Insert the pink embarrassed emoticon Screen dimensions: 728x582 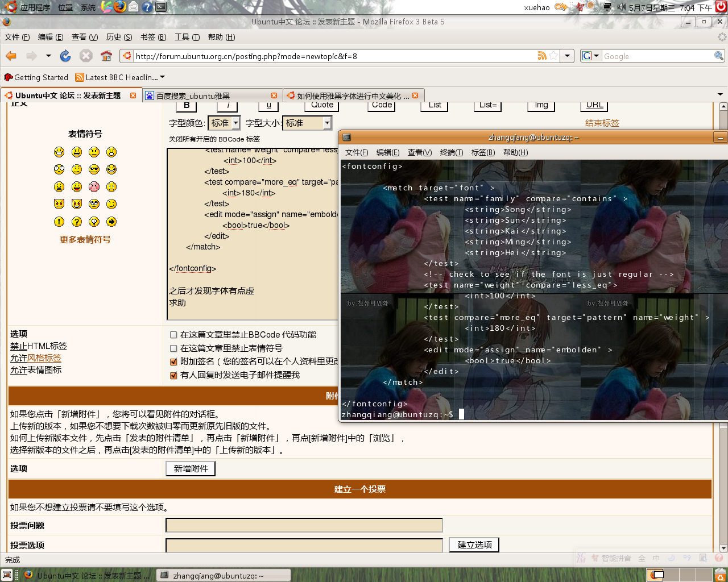click(x=94, y=186)
